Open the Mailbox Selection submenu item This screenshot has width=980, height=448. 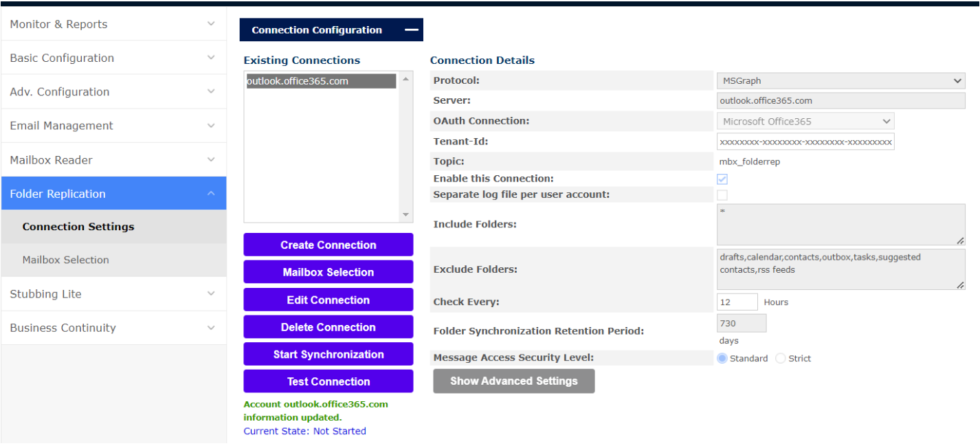[x=66, y=260]
